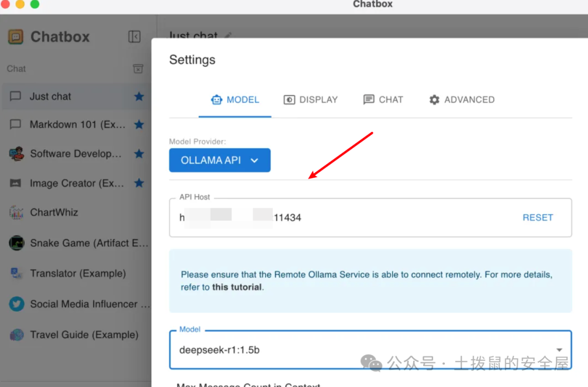This screenshot has width=588, height=387.
Task: Toggle the star on Image Creator chat
Action: [x=139, y=183]
